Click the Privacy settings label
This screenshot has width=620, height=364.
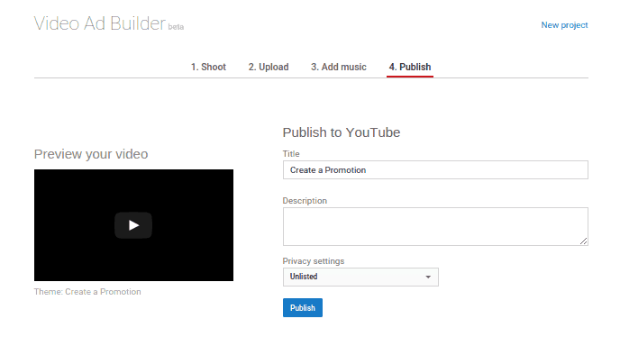coord(314,261)
